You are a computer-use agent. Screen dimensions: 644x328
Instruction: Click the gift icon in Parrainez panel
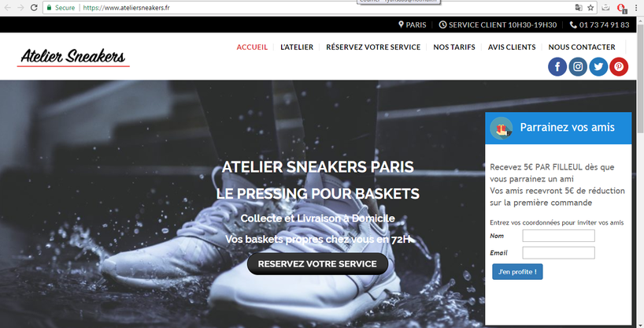click(x=501, y=128)
